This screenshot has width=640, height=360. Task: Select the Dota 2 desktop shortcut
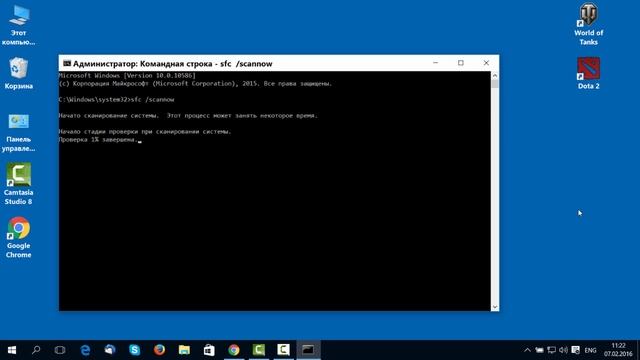[x=588, y=73]
